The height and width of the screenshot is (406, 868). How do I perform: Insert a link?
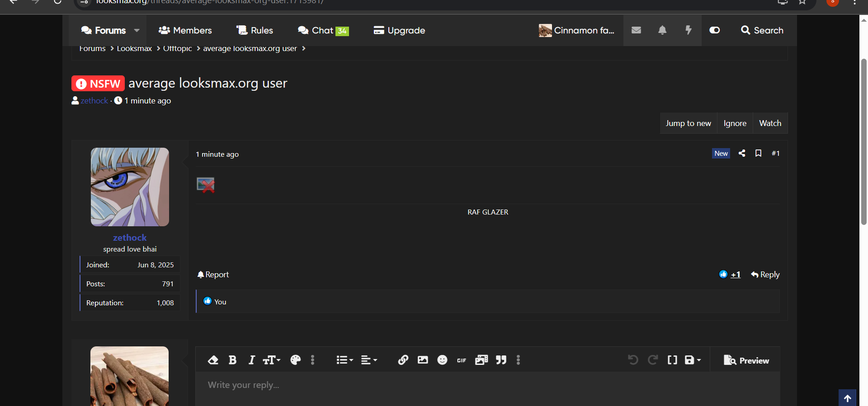403,360
